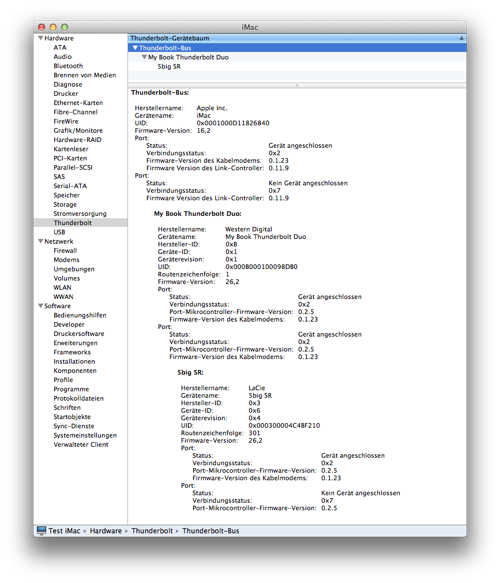Collapse the My Book Thunderbolt Duo triangle

coord(144,57)
